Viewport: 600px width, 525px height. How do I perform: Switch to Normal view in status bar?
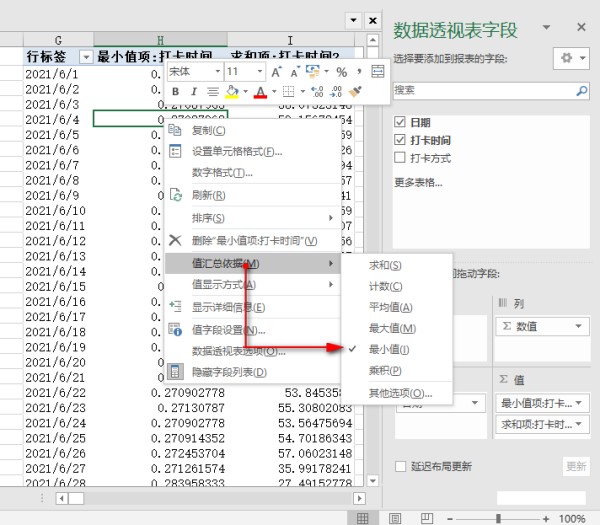coord(363,518)
